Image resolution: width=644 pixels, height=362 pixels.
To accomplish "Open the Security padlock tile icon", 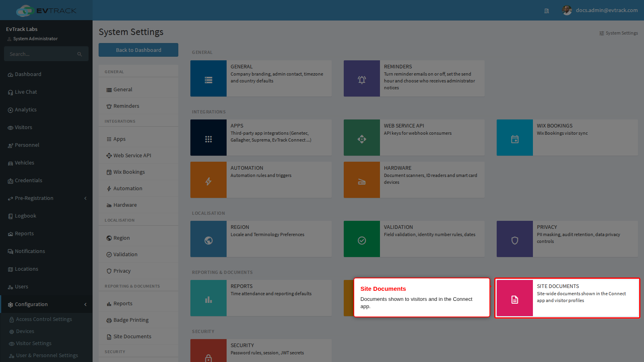I will [x=208, y=351].
